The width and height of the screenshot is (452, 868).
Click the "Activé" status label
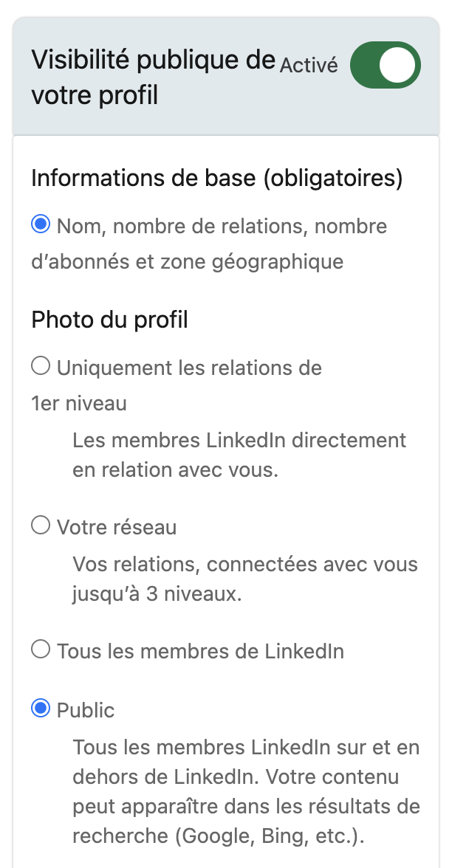click(309, 65)
